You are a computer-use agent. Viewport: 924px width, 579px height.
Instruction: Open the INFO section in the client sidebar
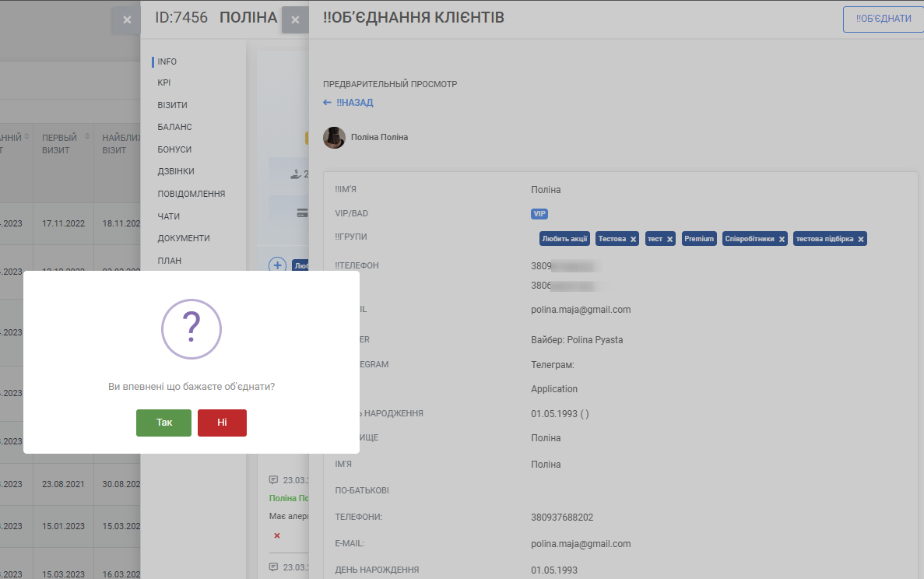(x=167, y=61)
